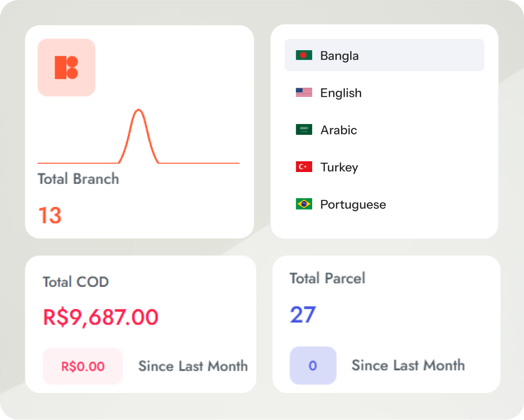
Task: Click the United States flag icon
Action: [x=304, y=93]
